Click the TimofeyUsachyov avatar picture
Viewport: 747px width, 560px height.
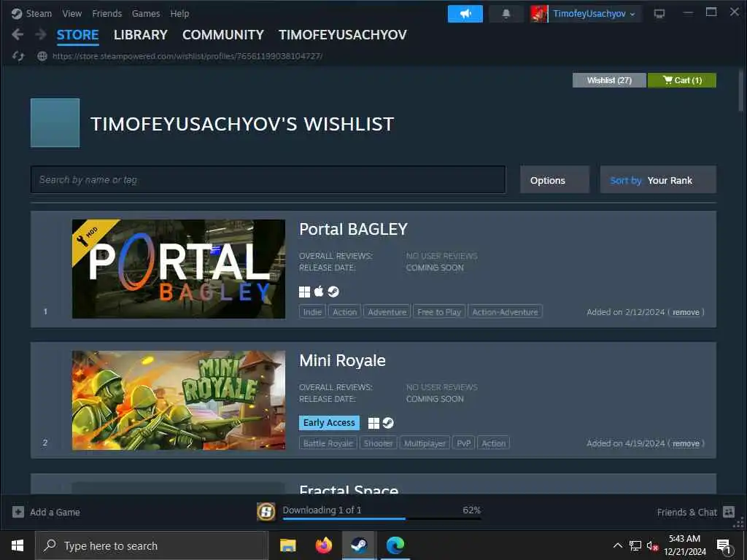point(539,14)
